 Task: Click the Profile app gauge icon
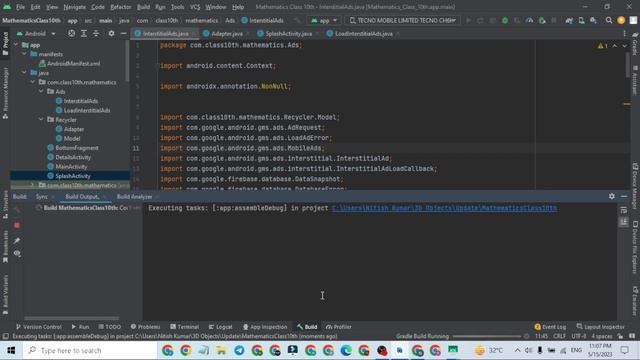click(x=529, y=20)
